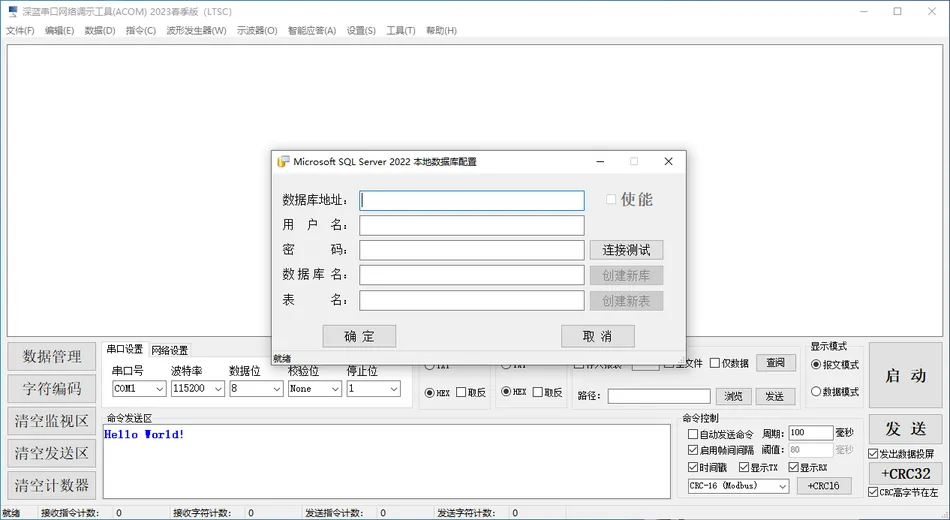950x520 pixels.
Task: Open the 工具(T) menu
Action: pos(400,30)
